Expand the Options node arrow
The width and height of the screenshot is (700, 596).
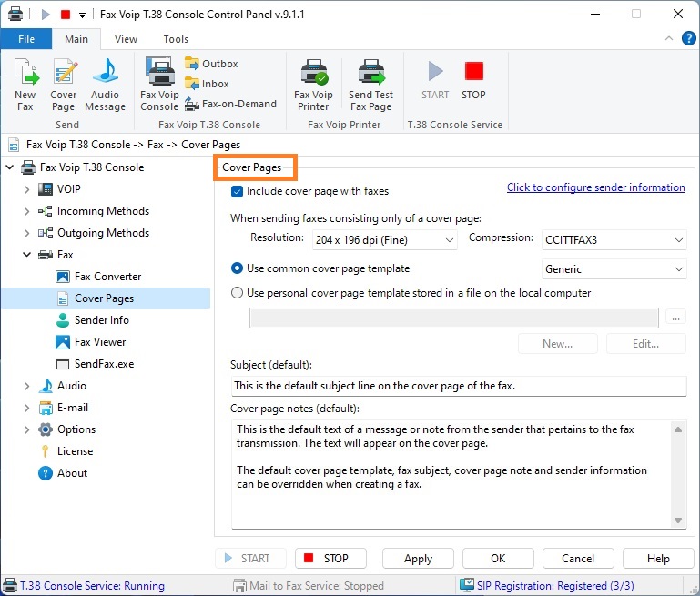[x=26, y=429]
